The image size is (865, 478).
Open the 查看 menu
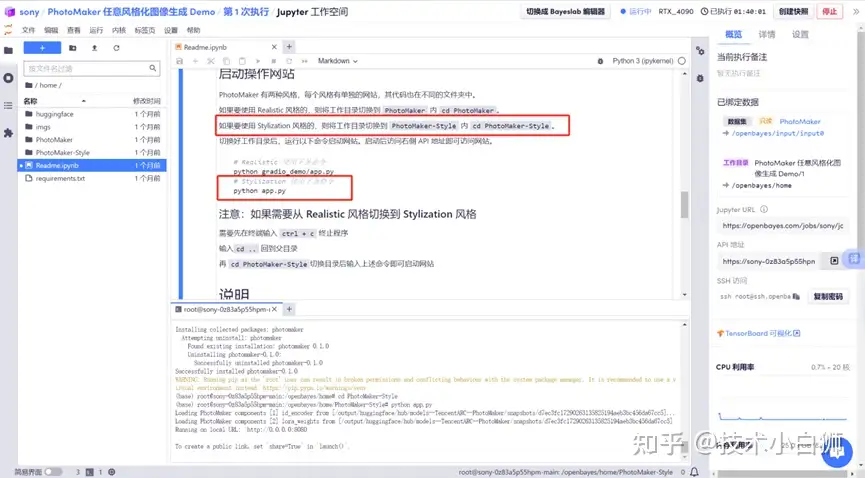[73, 30]
